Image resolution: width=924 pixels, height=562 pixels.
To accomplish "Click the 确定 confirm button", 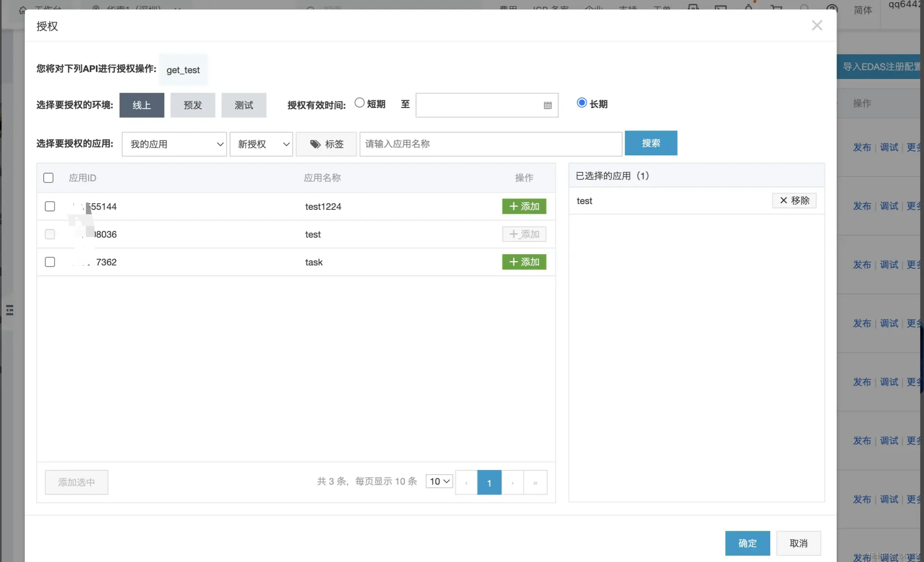I will coord(747,543).
